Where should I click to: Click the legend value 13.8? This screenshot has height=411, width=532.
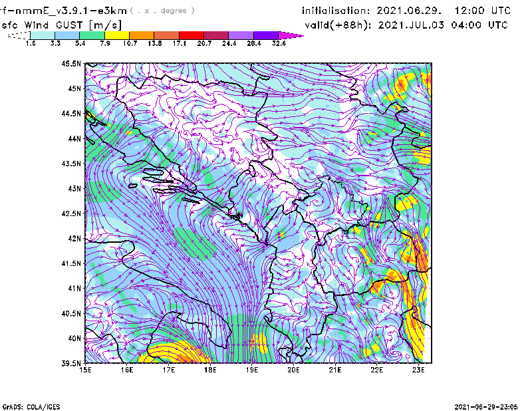click(155, 43)
